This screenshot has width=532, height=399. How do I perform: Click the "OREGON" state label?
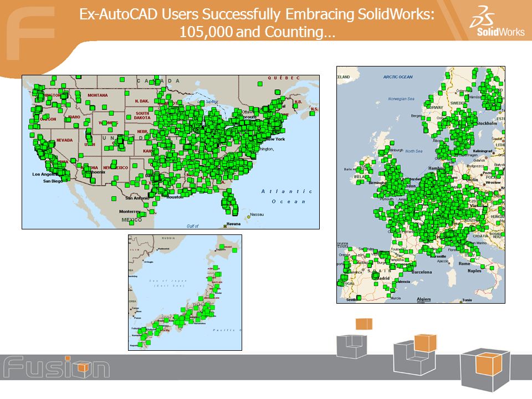click(x=48, y=119)
